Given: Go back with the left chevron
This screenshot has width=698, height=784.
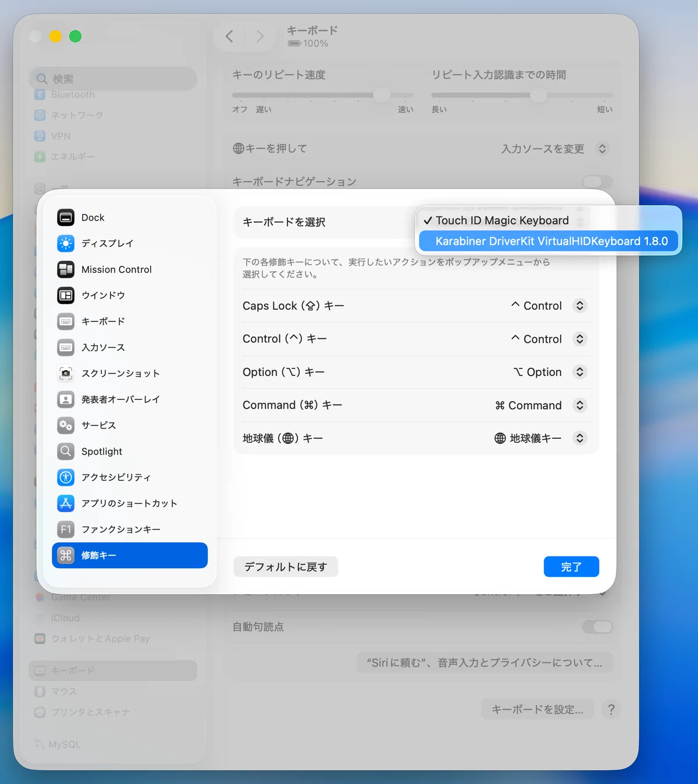Looking at the screenshot, I should (230, 37).
